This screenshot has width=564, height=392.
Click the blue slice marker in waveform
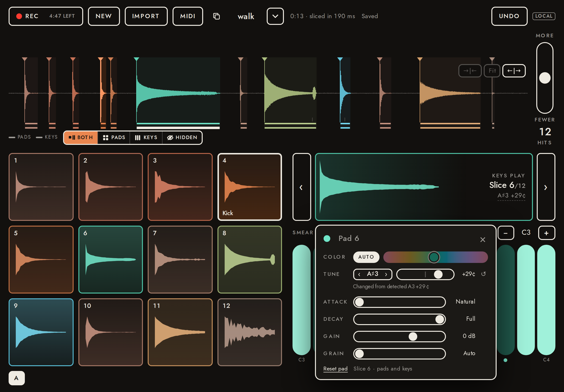pos(340,59)
